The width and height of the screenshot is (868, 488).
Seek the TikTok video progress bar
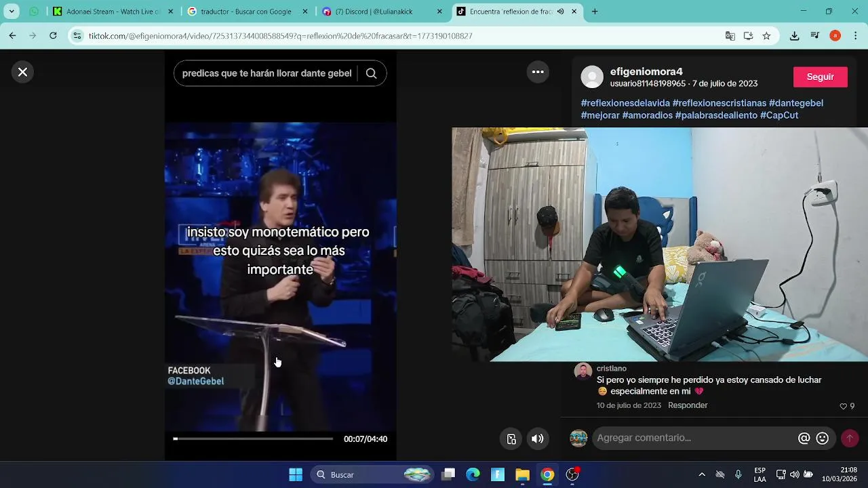click(x=253, y=439)
